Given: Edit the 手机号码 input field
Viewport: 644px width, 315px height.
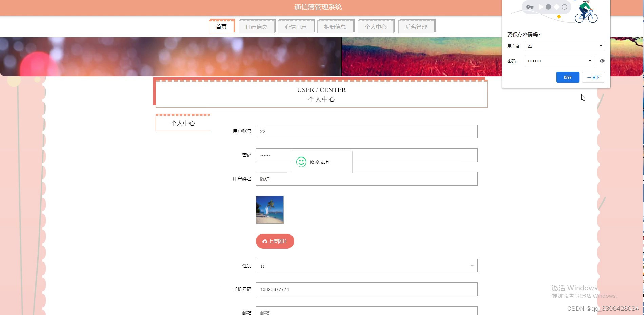Looking at the screenshot, I should click(366, 289).
